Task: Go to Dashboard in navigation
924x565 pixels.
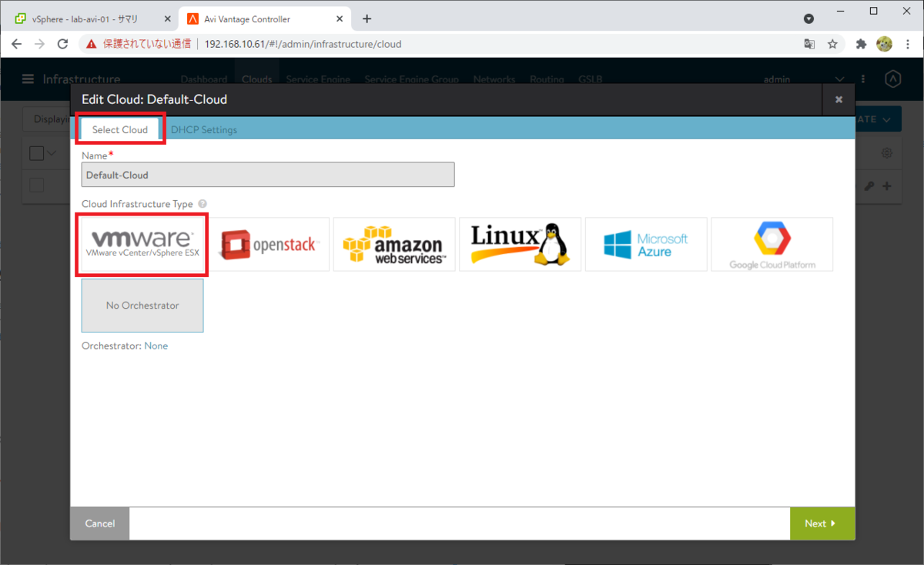Action: tap(204, 79)
